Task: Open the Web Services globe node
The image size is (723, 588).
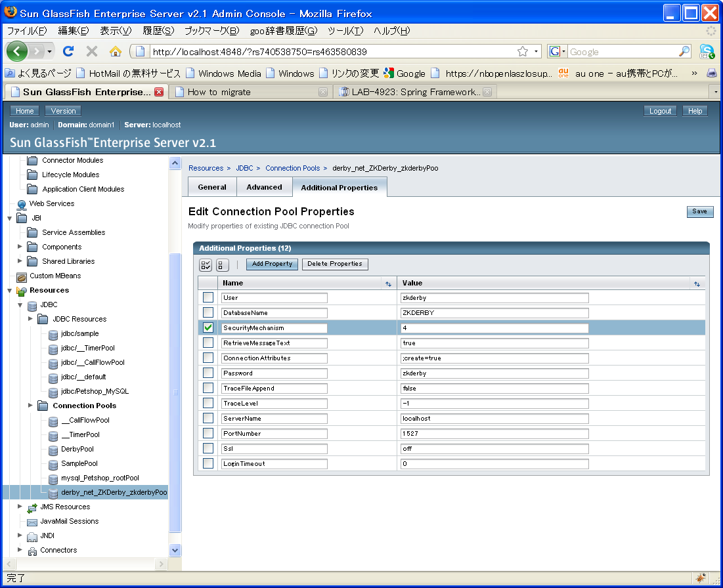Action: (x=21, y=204)
